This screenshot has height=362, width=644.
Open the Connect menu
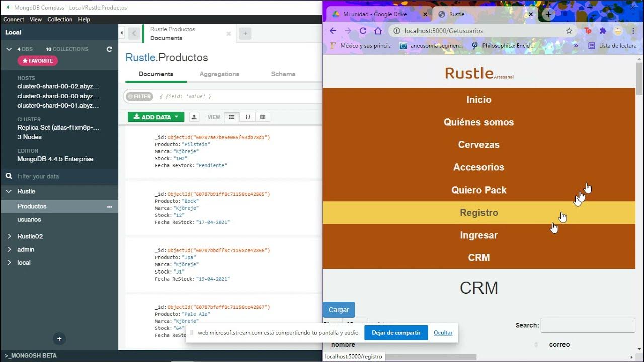coord(14,19)
